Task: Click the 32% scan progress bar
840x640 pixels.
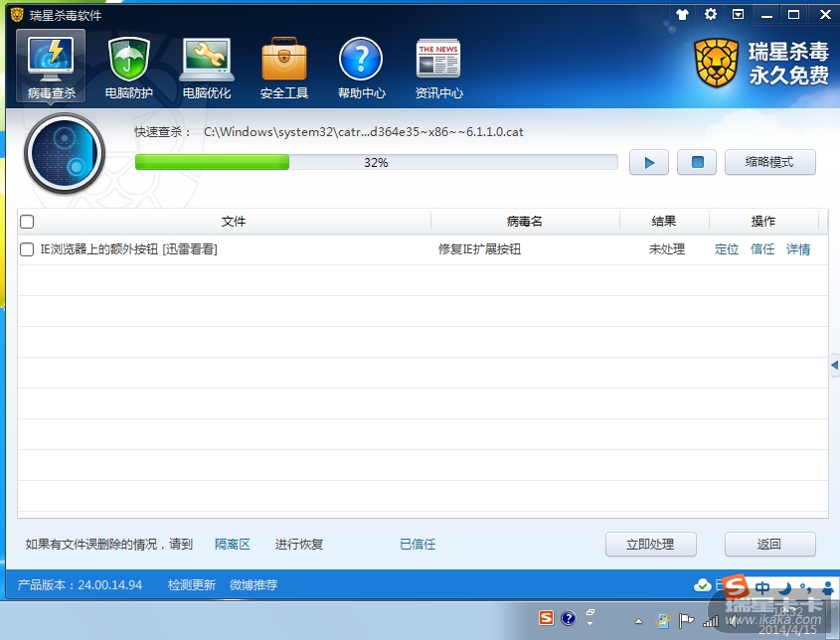Action: [376, 162]
